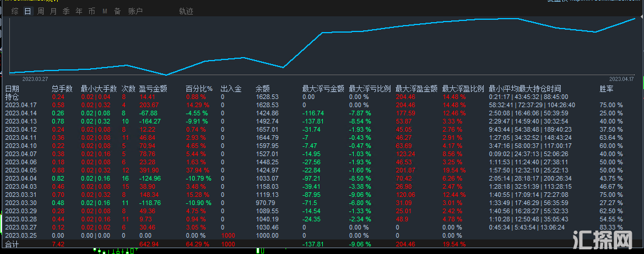Click the chart end date label 2023.04.17
This screenshot has width=644, height=254.
(x=621, y=79)
